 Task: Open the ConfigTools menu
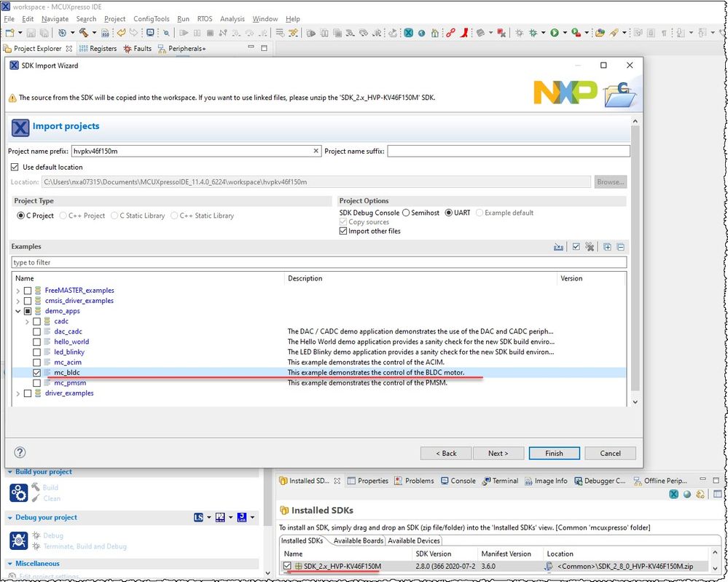pyautogui.click(x=152, y=19)
